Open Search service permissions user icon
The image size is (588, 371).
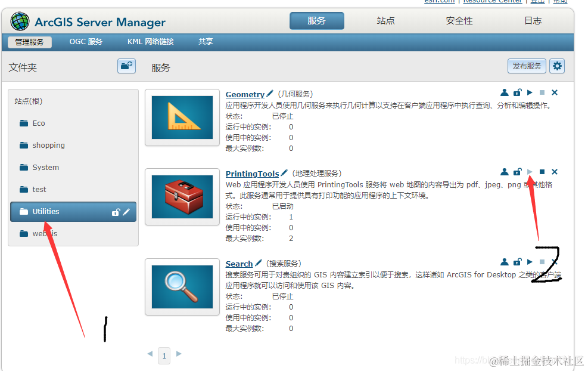click(505, 262)
